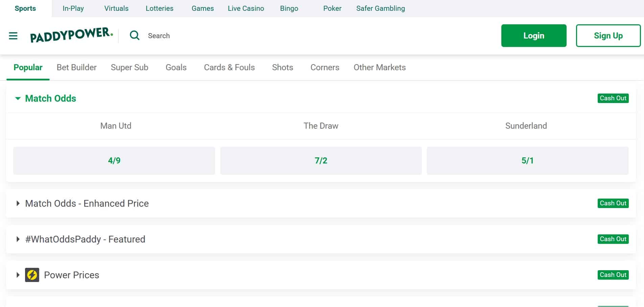Click the #WhatOddsPaddy Cash Out badge
Viewport: 644px width, 307px height.
613,239
